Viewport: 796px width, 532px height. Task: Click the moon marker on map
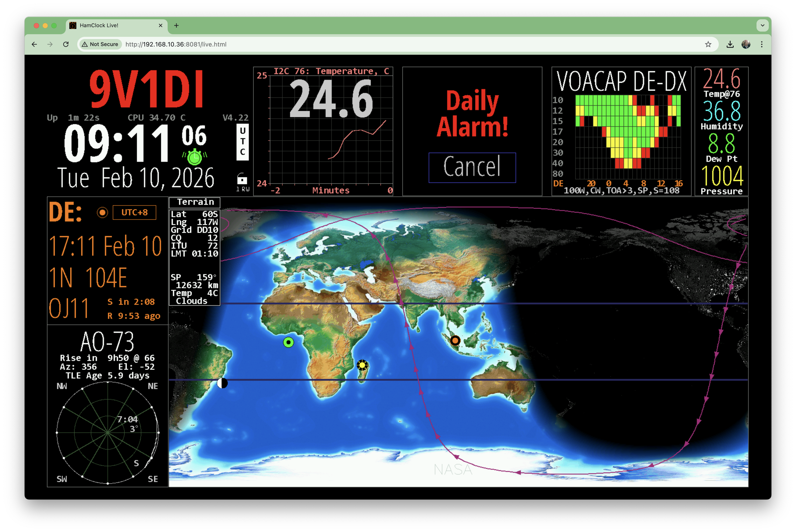(x=222, y=383)
